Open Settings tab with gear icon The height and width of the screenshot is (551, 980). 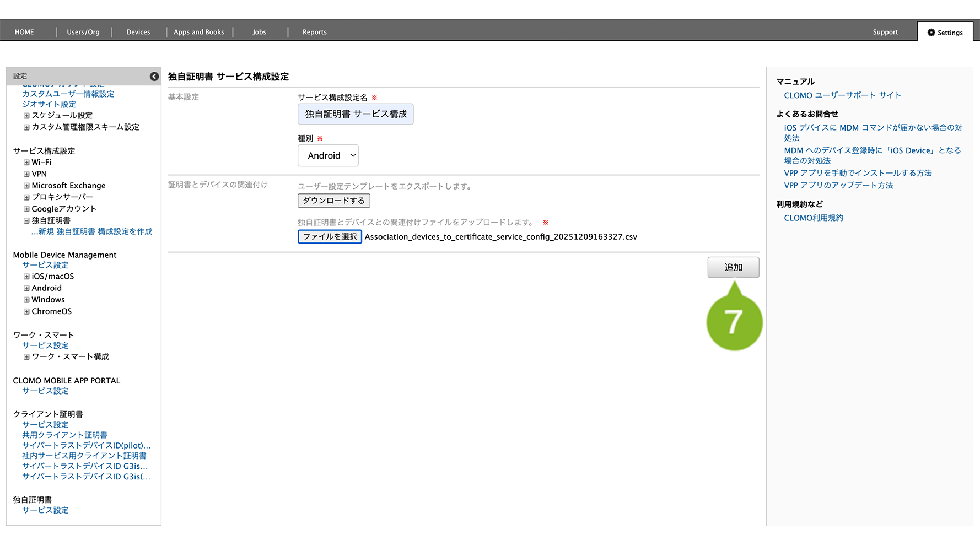(x=945, y=33)
